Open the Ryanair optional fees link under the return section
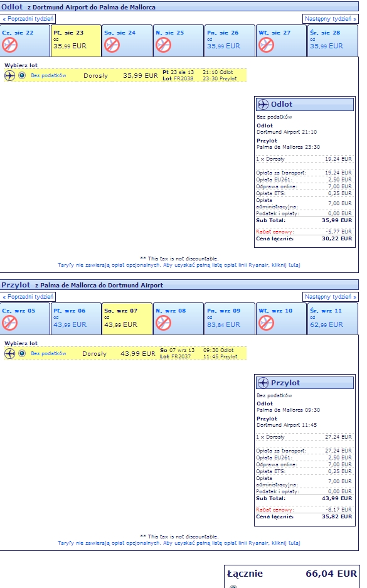Image resolution: width=367 pixels, height=588 pixels. (x=179, y=543)
